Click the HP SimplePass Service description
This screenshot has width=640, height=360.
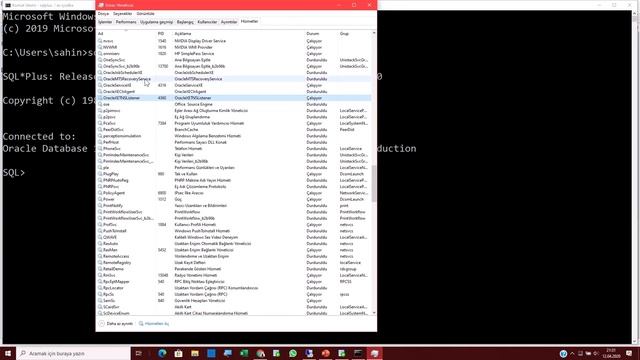click(194, 53)
